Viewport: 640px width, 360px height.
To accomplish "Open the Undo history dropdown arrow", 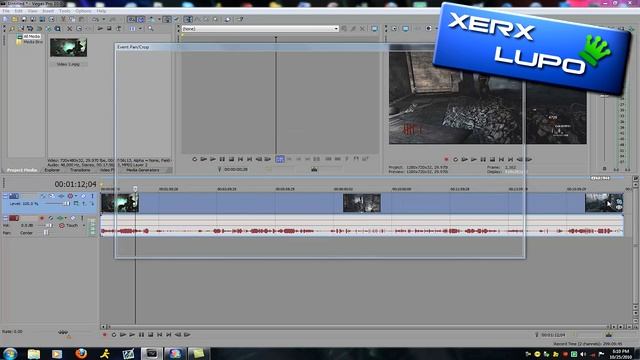I will tap(104, 19).
